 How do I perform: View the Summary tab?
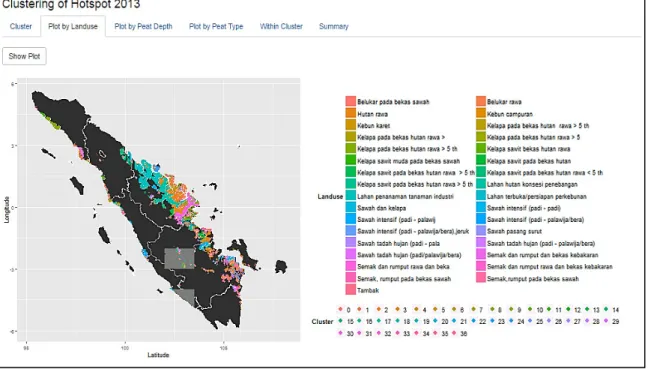(x=334, y=26)
